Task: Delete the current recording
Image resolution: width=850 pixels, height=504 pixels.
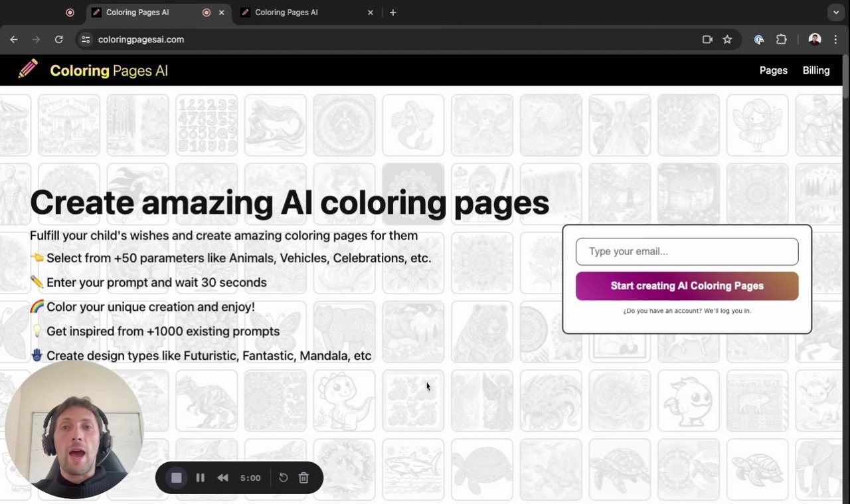Action: tap(303, 477)
